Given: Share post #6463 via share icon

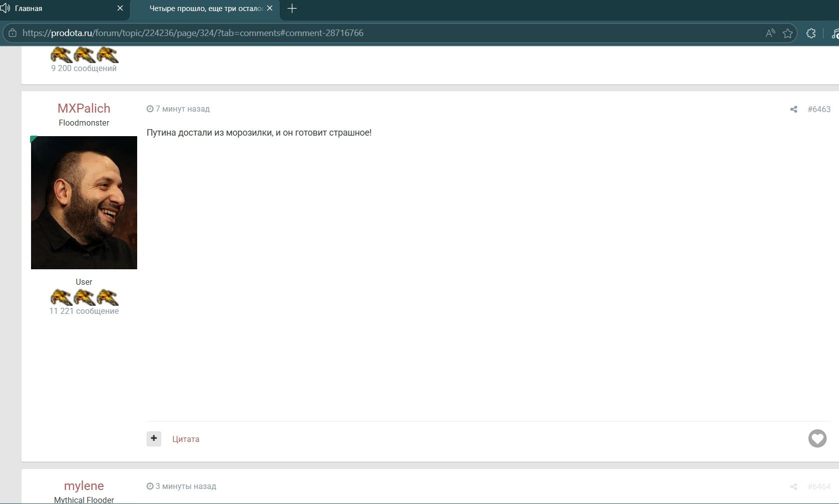Looking at the screenshot, I should pos(793,109).
